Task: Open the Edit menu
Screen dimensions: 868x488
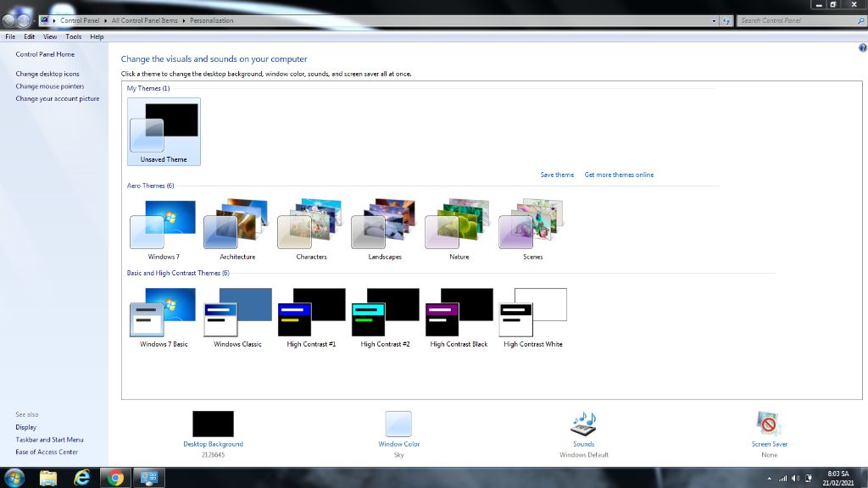Action: [30, 36]
